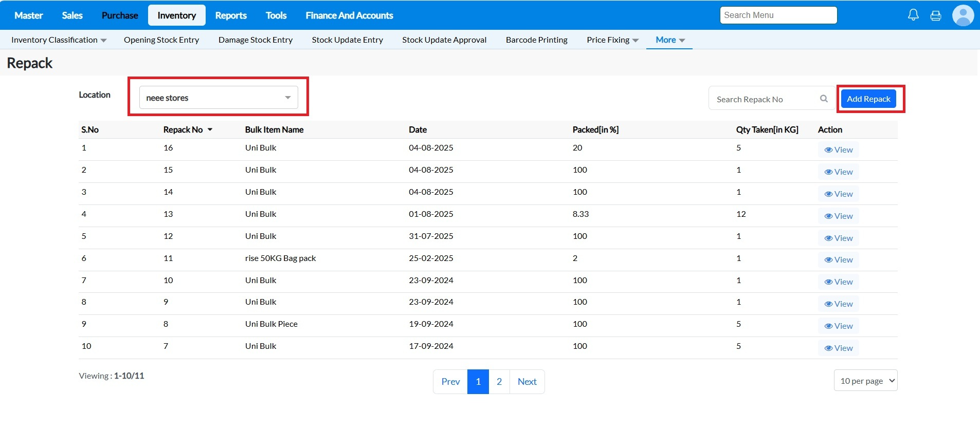Open the 10 per page selector
Screen dimensions: 980x448
[865, 381]
